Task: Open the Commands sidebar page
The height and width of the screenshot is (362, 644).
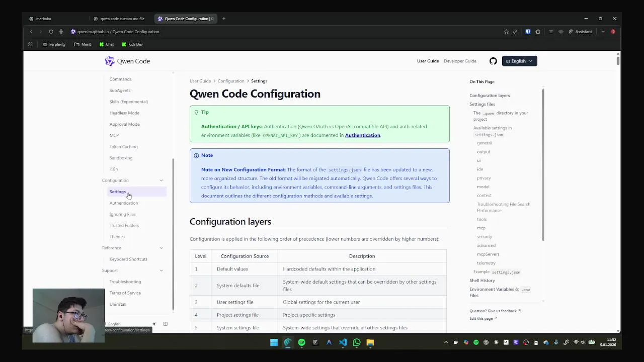Action: point(120,79)
